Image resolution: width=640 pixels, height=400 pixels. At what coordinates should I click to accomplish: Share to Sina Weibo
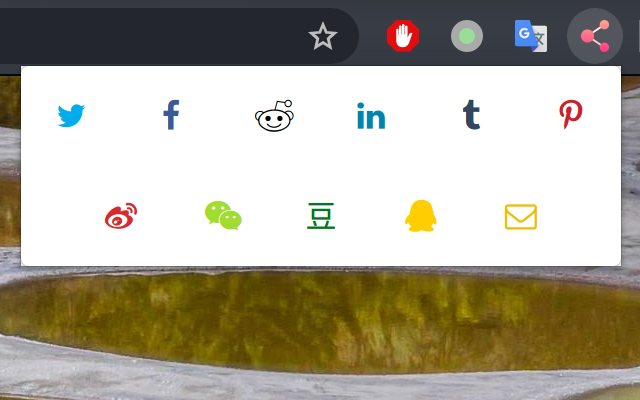pyautogui.click(x=121, y=216)
